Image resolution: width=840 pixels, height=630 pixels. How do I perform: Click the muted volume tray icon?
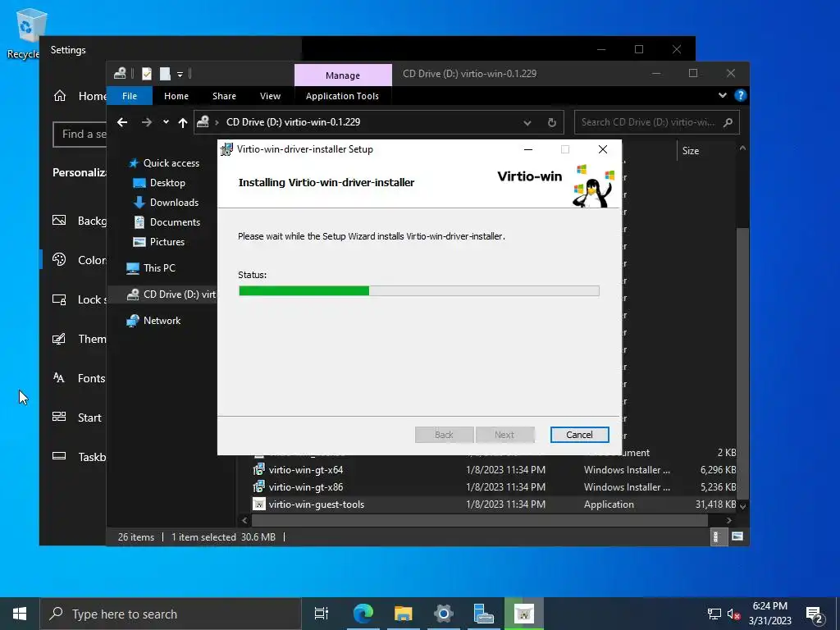pos(733,614)
